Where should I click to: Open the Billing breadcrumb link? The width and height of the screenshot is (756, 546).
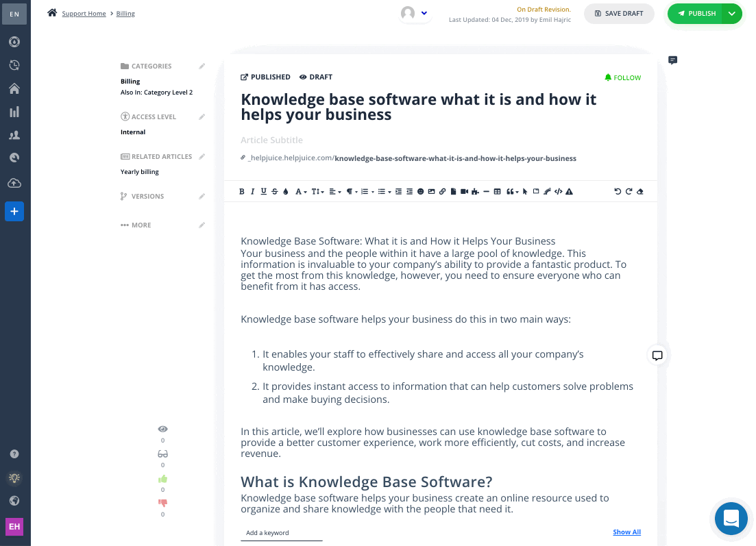tap(125, 14)
